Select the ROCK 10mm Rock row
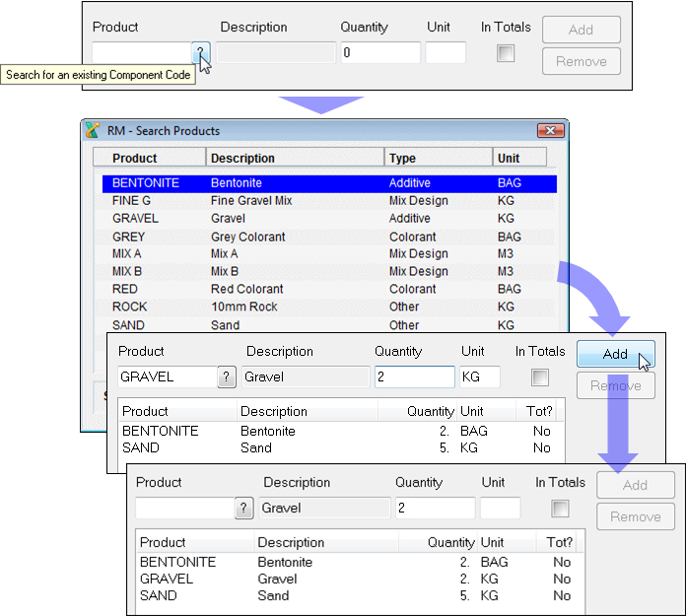 coord(329,307)
